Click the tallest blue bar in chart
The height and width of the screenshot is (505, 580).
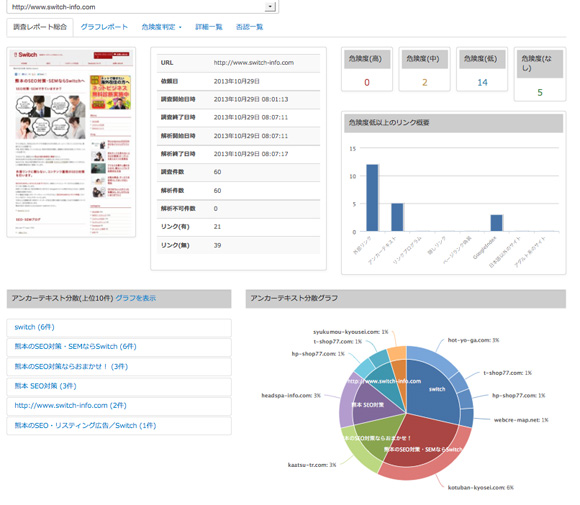click(372, 198)
